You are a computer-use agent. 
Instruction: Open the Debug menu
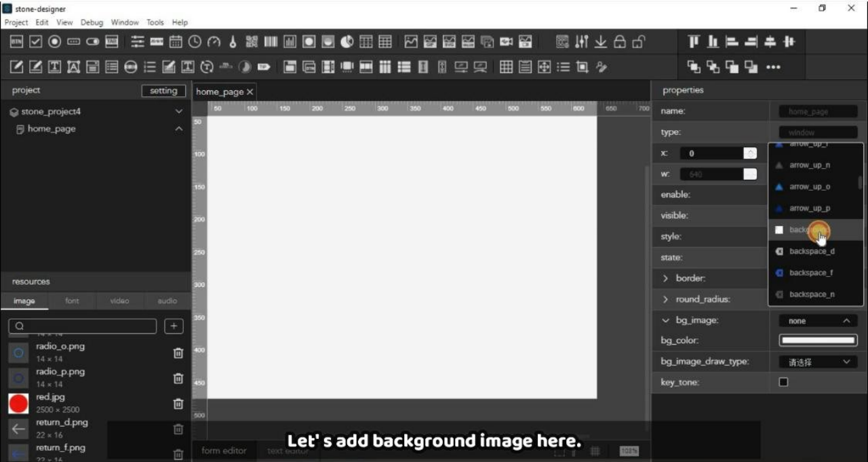pos(92,22)
